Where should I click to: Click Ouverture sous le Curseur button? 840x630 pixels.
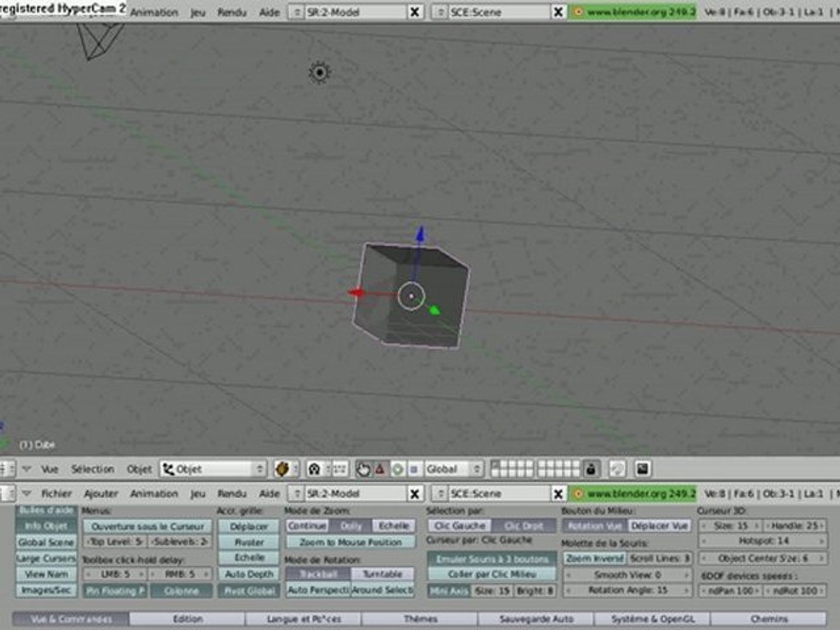tap(148, 526)
